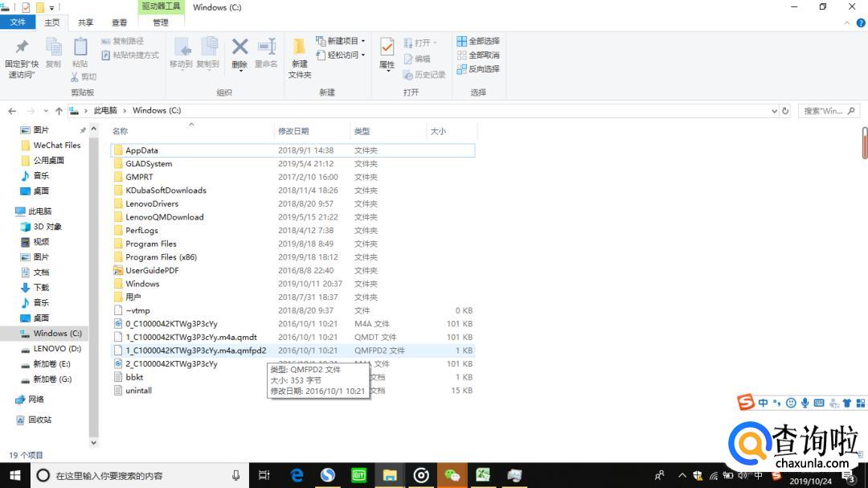This screenshot has width=868, height=488.
Task: Click Copy path (复制路径) button
Action: 122,41
